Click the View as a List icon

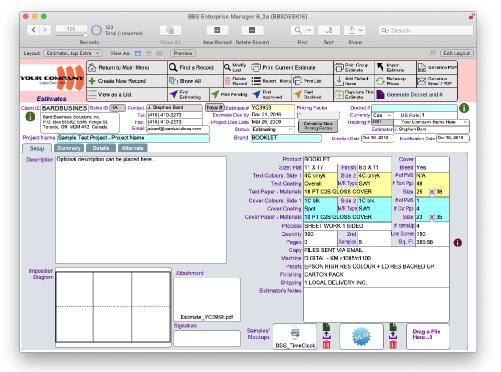(92, 94)
